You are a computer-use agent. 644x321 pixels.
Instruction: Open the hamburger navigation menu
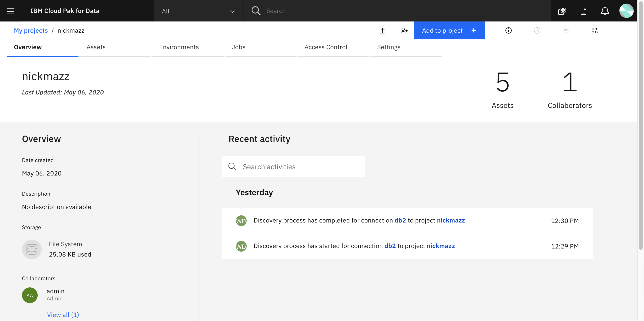(x=10, y=11)
